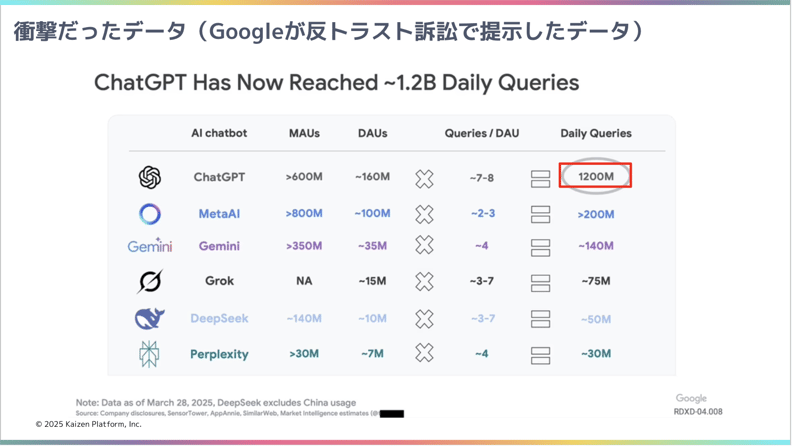Select the 'MetaAI' name cell
This screenshot has height=446, width=792.
219,214
